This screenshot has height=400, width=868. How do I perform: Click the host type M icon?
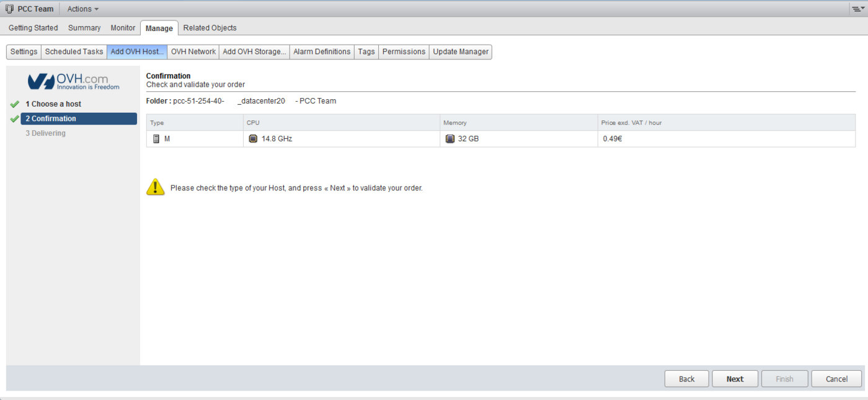(x=156, y=139)
